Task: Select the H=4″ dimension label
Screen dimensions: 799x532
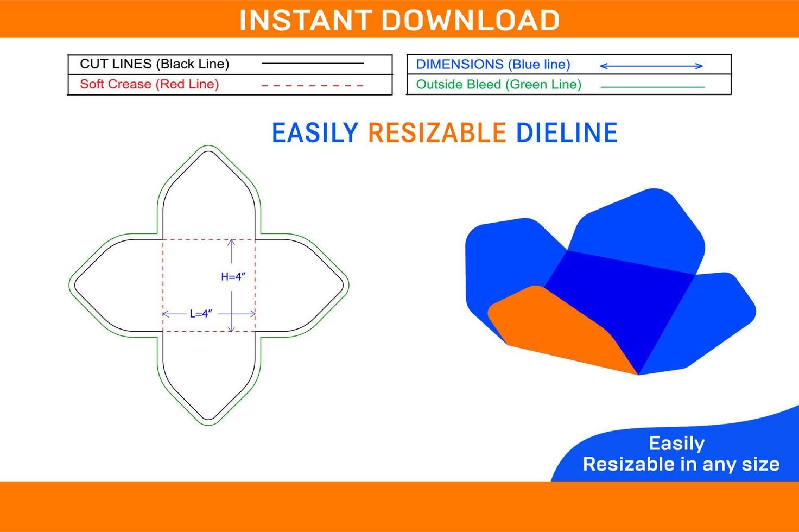Action: 233,277
